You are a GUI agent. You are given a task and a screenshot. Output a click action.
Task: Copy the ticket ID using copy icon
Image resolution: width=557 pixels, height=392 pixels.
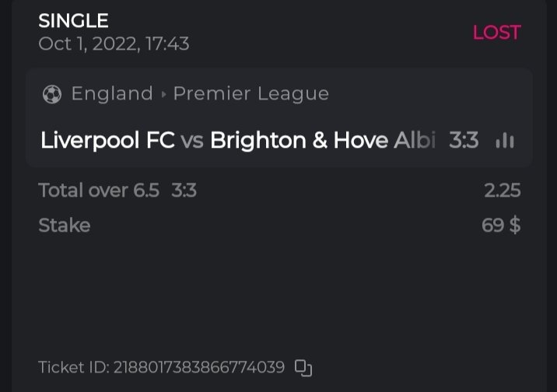(x=303, y=367)
